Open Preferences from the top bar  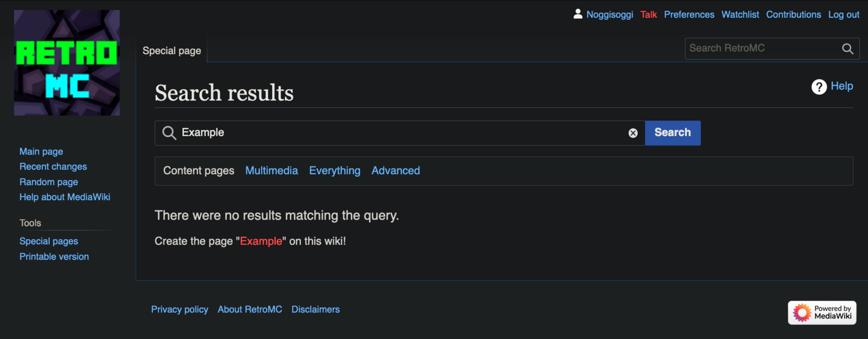[689, 15]
